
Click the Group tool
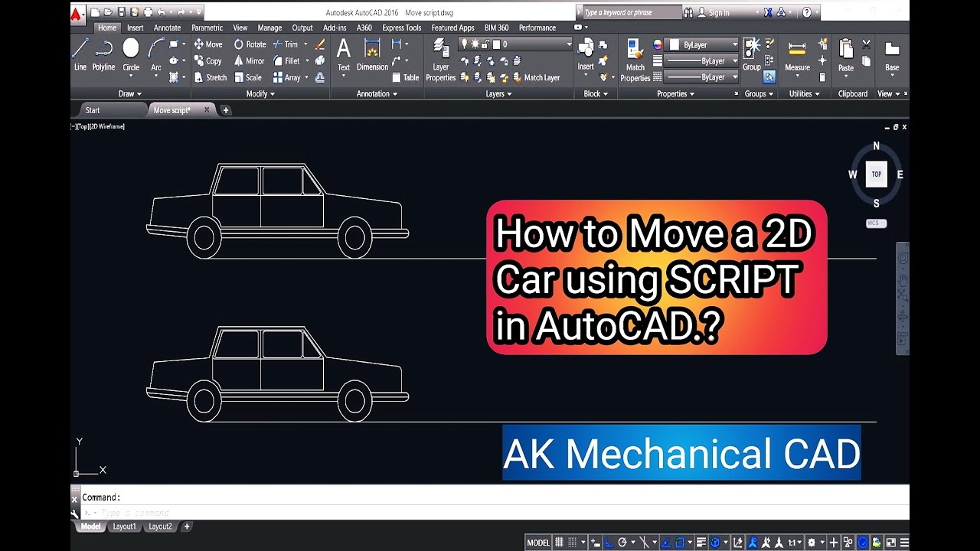coord(751,55)
